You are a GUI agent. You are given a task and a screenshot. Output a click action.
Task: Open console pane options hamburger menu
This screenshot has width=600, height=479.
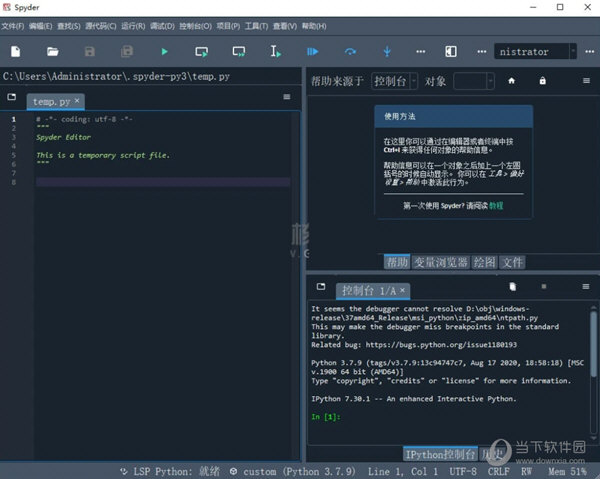[x=586, y=287]
